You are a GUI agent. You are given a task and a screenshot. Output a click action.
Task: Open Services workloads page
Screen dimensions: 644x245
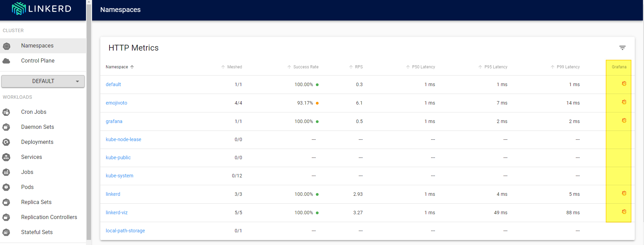43,157
